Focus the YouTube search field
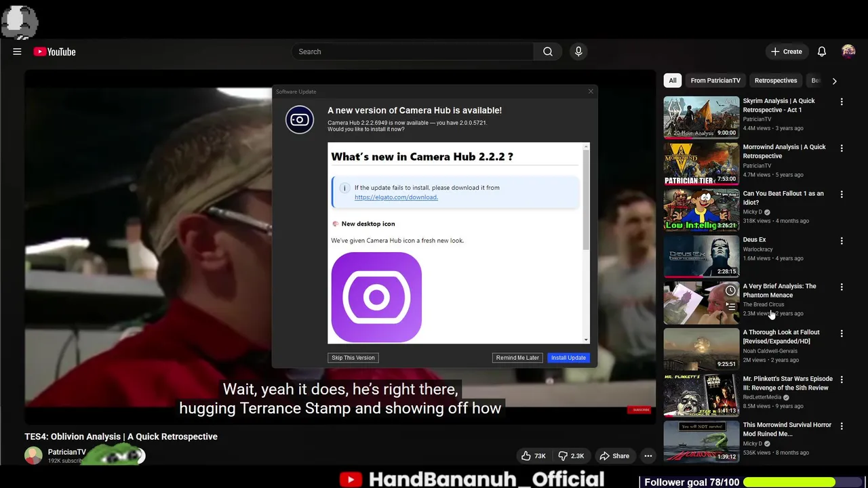The width and height of the screenshot is (868, 488). 412,52
